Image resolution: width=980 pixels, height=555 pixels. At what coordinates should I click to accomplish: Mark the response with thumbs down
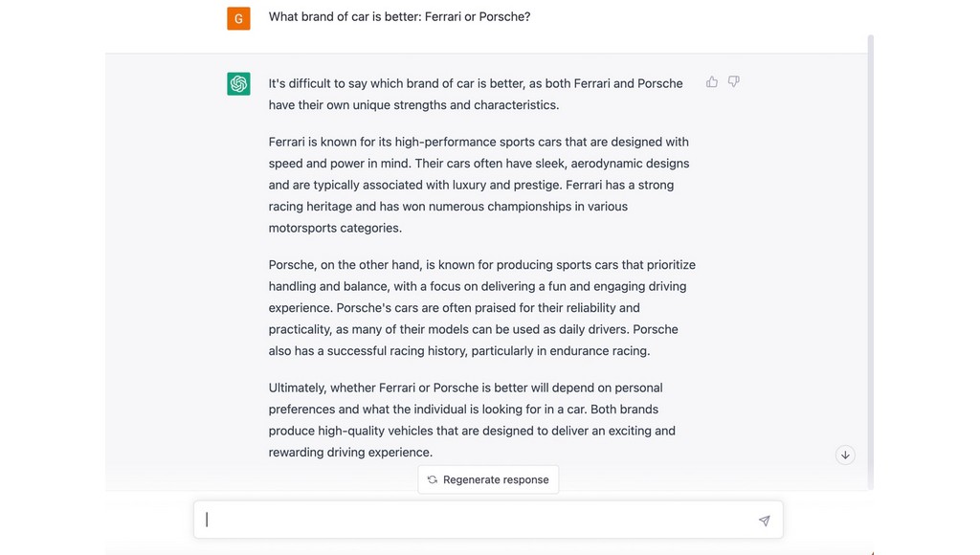click(734, 82)
